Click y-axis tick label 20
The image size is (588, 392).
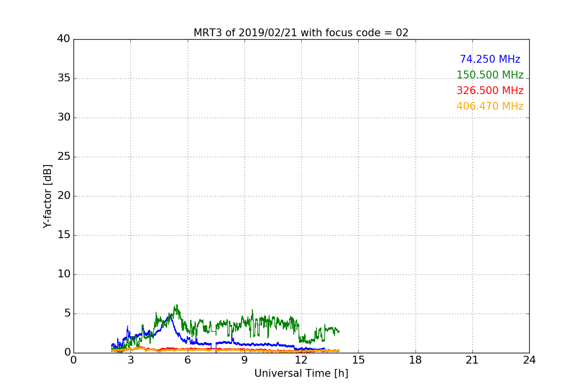[x=64, y=196]
